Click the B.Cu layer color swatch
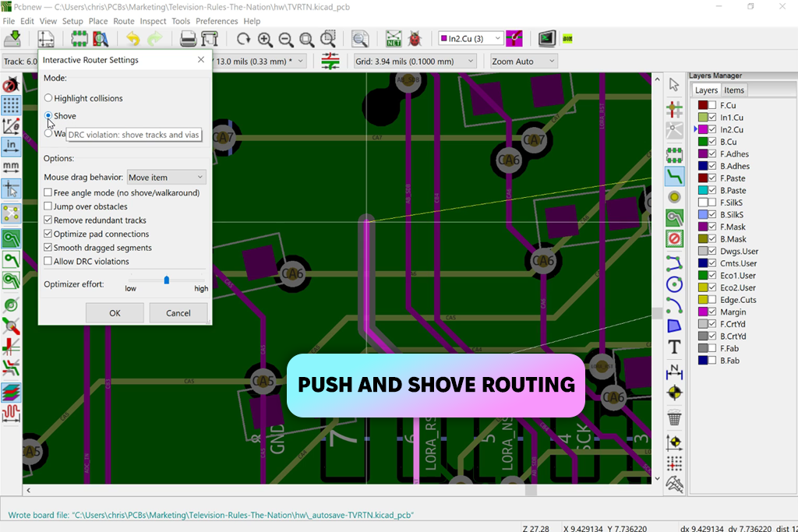Viewport: 798px width, 532px height. (703, 142)
